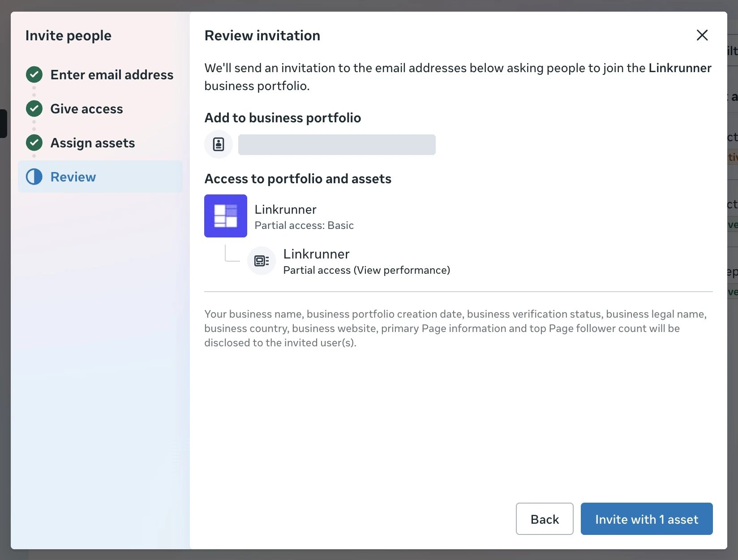Click green checkmark beside Assign assets
The width and height of the screenshot is (738, 560).
click(x=34, y=142)
